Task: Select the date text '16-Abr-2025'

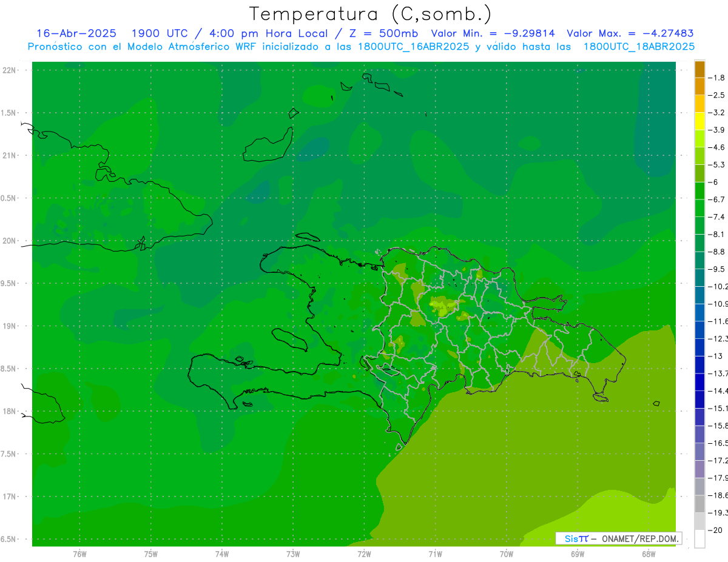Action: click(76, 33)
